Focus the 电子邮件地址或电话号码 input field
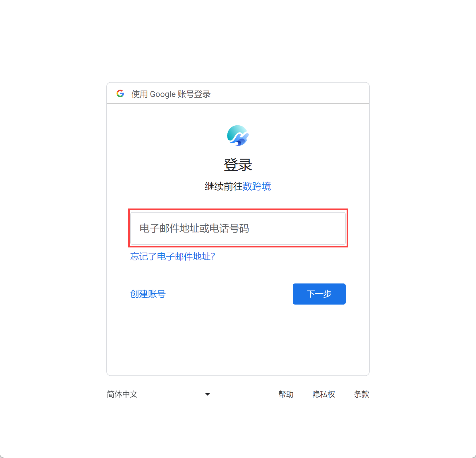Viewport: 476px width, 458px height. click(238, 228)
